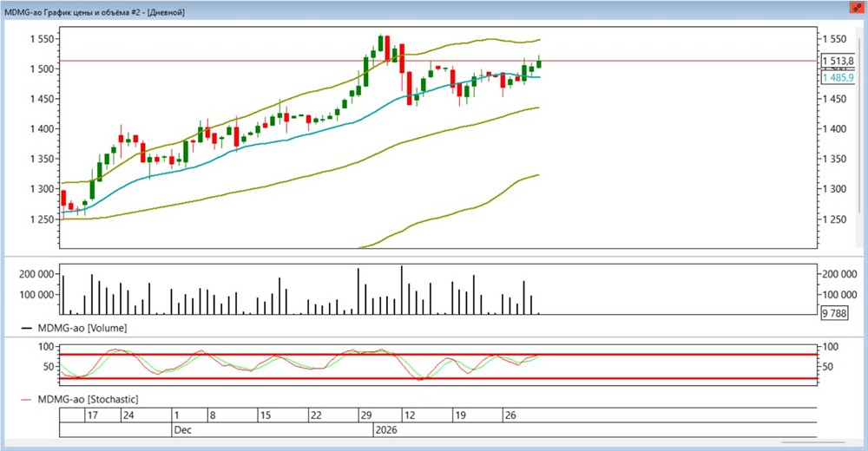Viewport: 868px width, 451px height.
Task: Select the current price label 1 513,8
Action: [x=838, y=61]
